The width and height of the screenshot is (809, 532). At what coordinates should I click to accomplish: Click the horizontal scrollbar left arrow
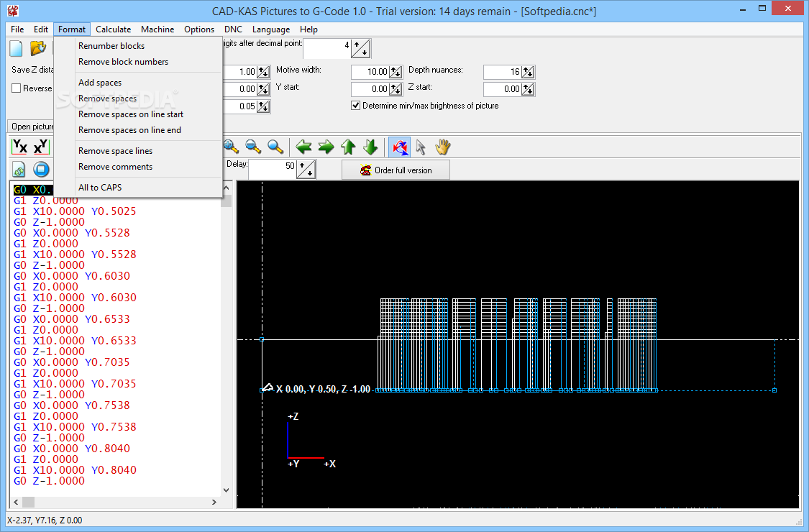(16, 502)
